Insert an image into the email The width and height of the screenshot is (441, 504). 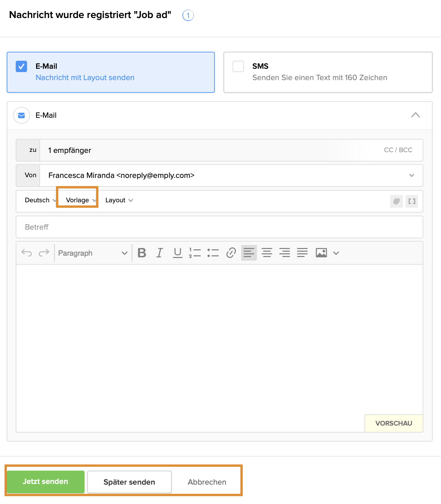tap(321, 253)
